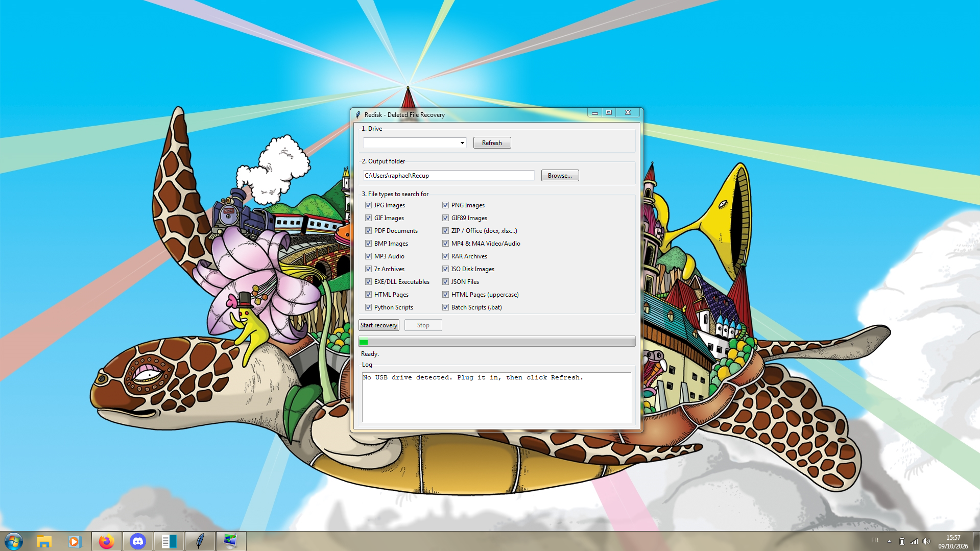Toggle HTML Pages (uppercase) checkbox
Viewport: 980px width, 551px height.
[445, 295]
